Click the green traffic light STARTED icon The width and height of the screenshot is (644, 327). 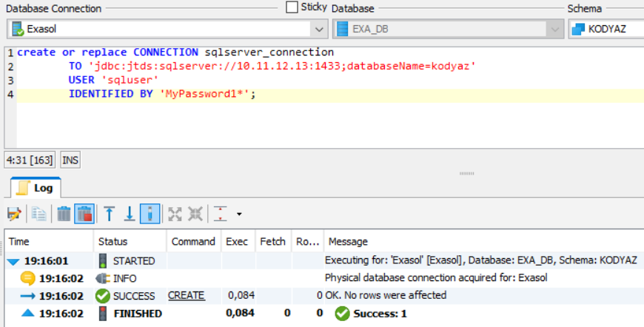[103, 261]
